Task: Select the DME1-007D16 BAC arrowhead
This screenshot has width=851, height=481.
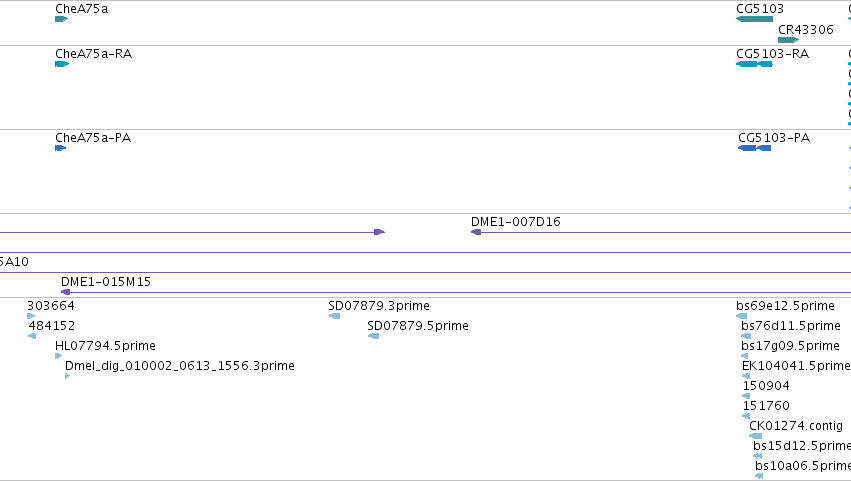Action: pyautogui.click(x=476, y=232)
